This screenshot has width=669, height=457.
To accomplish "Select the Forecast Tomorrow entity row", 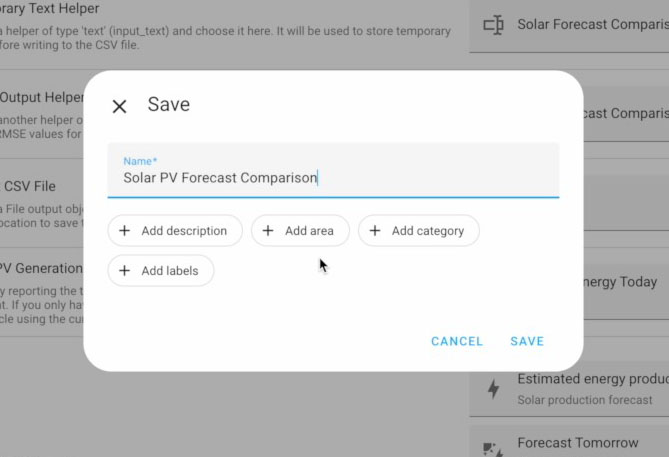I will [x=569, y=442].
